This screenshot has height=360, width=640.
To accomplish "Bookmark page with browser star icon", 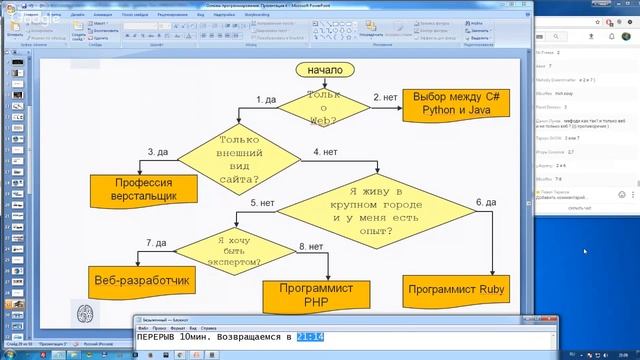I will 598,22.
